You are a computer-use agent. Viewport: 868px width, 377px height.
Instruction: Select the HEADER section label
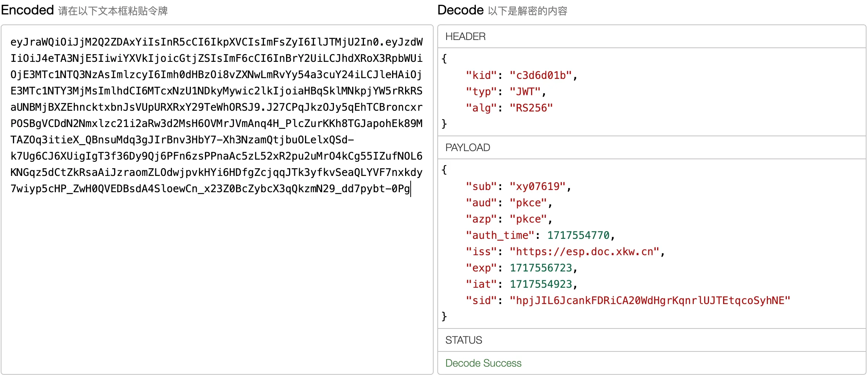[465, 36]
